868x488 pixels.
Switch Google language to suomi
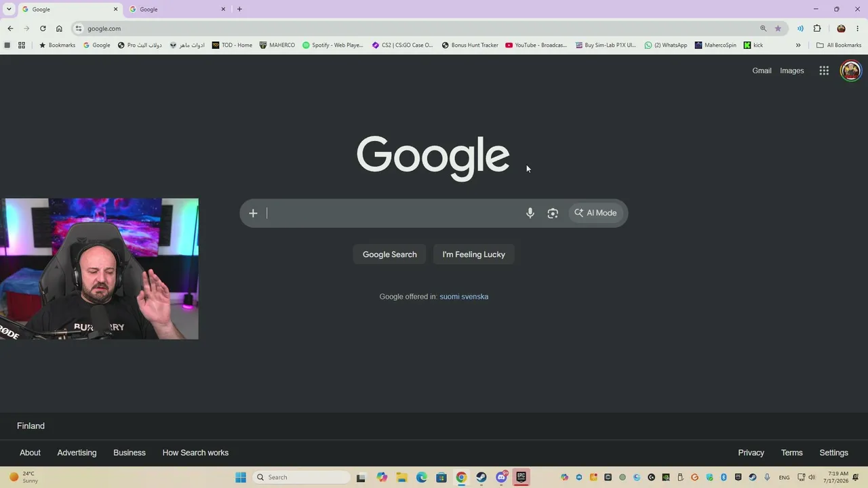point(450,296)
